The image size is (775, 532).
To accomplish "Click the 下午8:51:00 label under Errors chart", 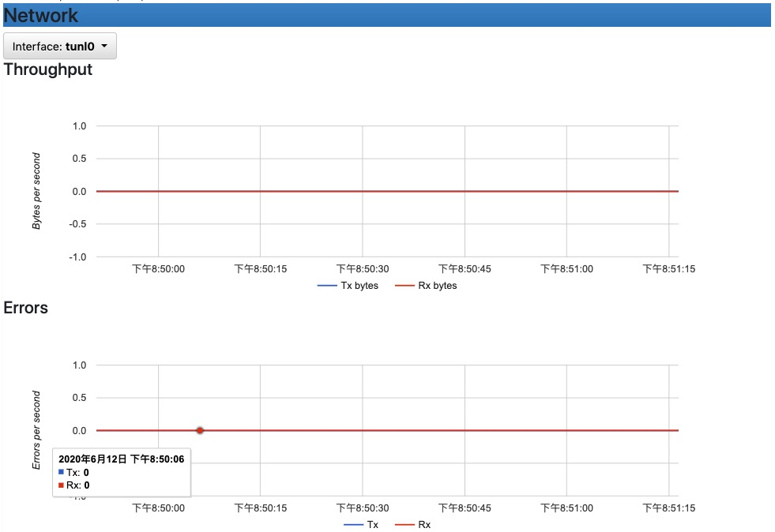I will tap(566, 508).
